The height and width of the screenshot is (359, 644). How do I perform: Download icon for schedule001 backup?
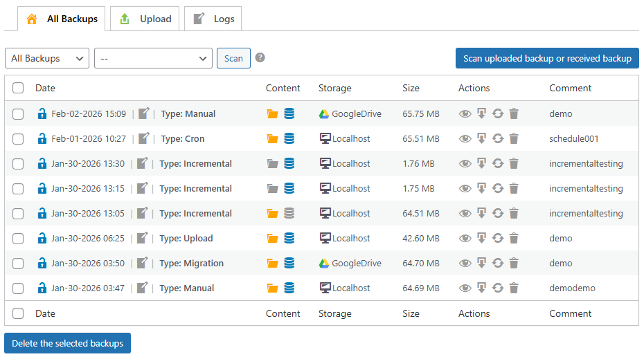pyautogui.click(x=481, y=138)
